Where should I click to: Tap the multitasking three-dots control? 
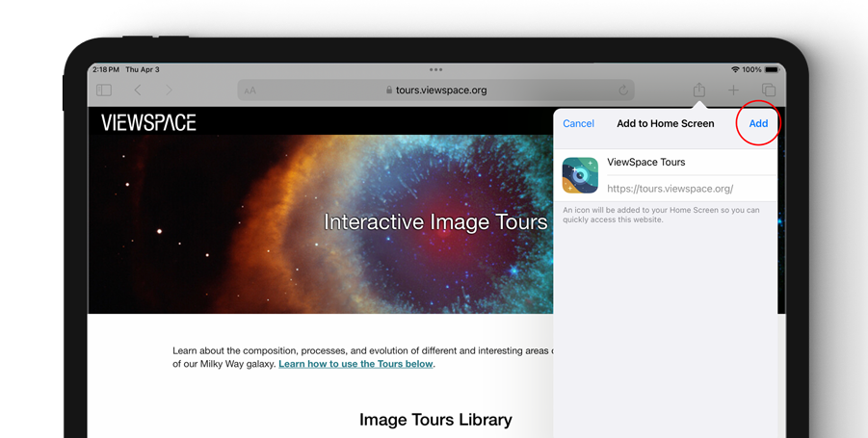435,69
